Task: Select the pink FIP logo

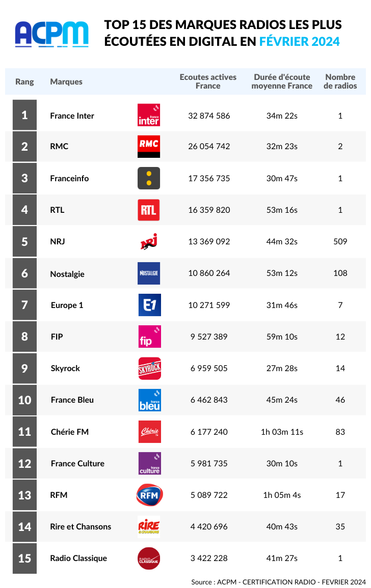Action: pyautogui.click(x=150, y=337)
